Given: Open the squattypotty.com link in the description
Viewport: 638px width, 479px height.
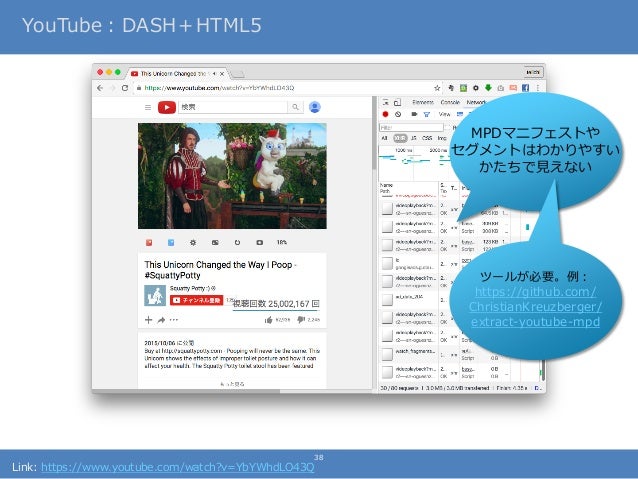Looking at the screenshot, I should [x=192, y=351].
